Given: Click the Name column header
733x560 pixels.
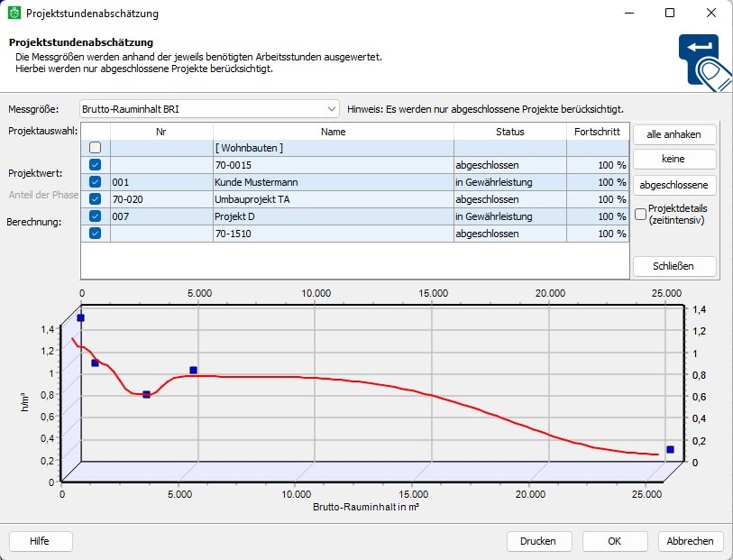Looking at the screenshot, I should click(x=333, y=132).
